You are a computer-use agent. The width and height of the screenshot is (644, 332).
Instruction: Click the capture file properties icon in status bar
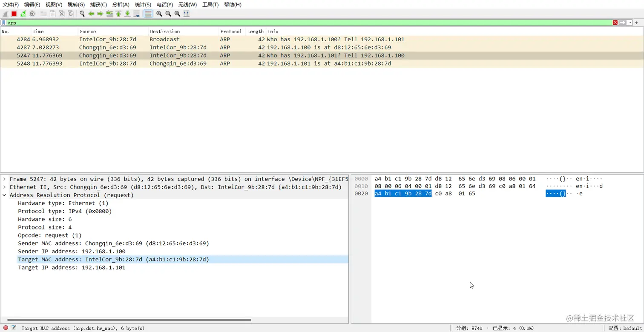click(14, 328)
